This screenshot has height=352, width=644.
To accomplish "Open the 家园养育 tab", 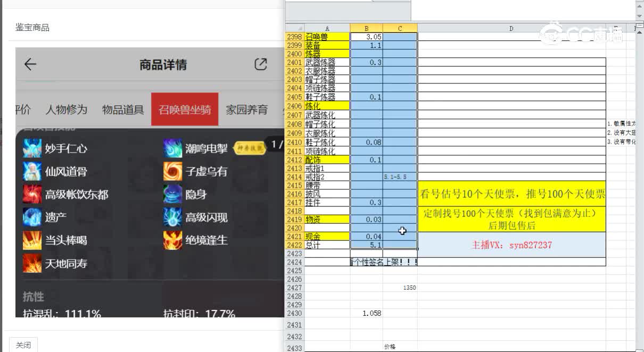I will coord(246,110).
